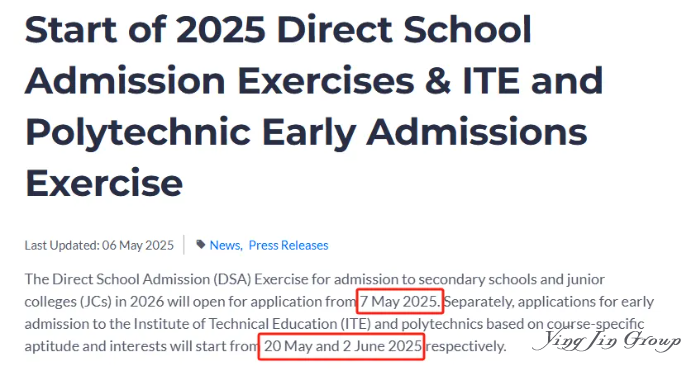691x371 pixels.
Task: Click the headline's first line "Start of 2025"
Action: pyautogui.click(x=145, y=30)
